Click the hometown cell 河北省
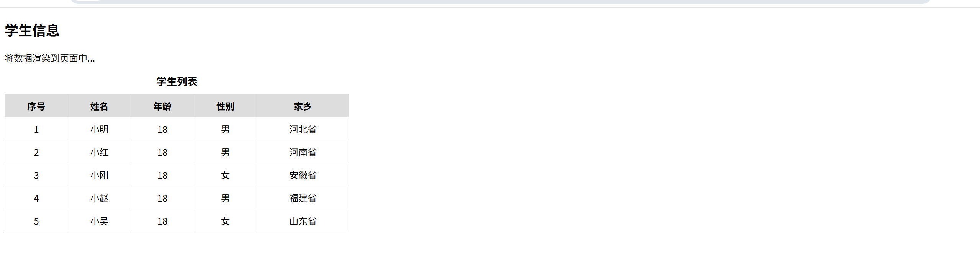Image resolution: width=980 pixels, height=280 pixels. [x=303, y=129]
